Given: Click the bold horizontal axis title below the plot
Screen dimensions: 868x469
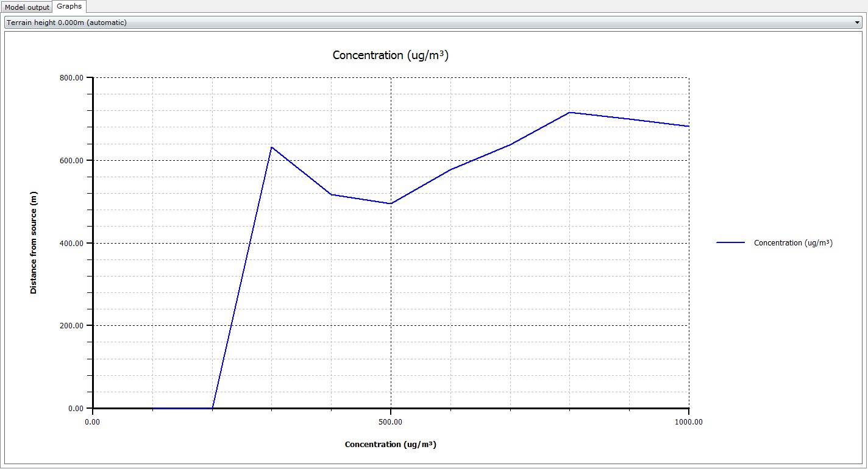Looking at the screenshot, I should click(390, 445).
